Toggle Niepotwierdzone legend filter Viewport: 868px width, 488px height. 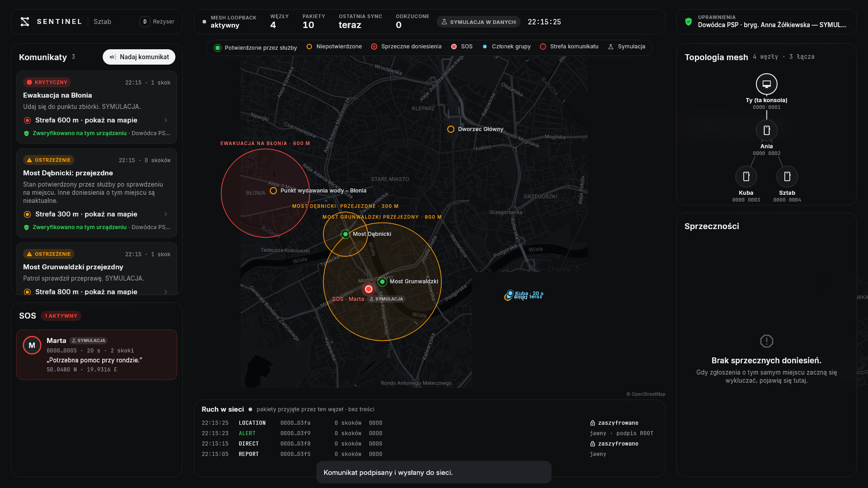pos(334,47)
